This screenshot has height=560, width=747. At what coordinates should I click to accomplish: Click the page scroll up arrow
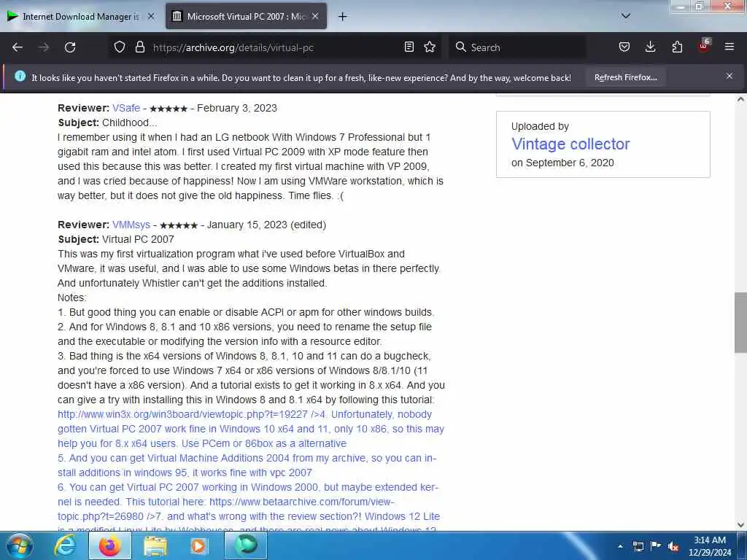coord(740,99)
